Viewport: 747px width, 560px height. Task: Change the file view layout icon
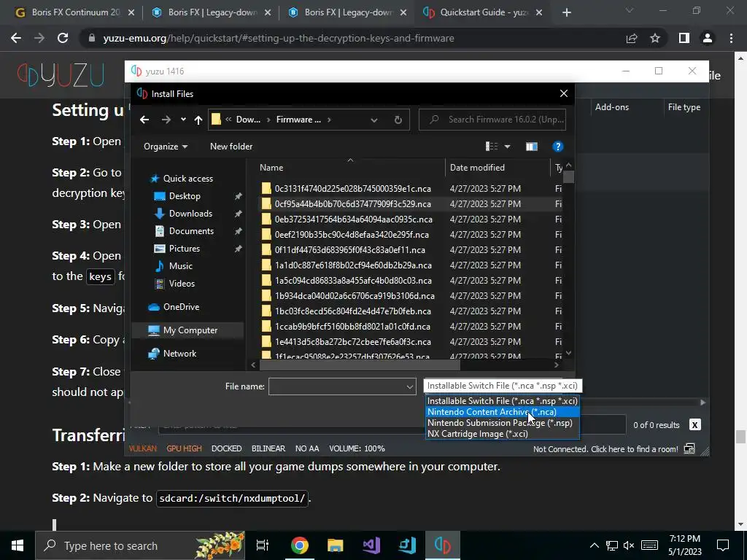click(x=492, y=147)
